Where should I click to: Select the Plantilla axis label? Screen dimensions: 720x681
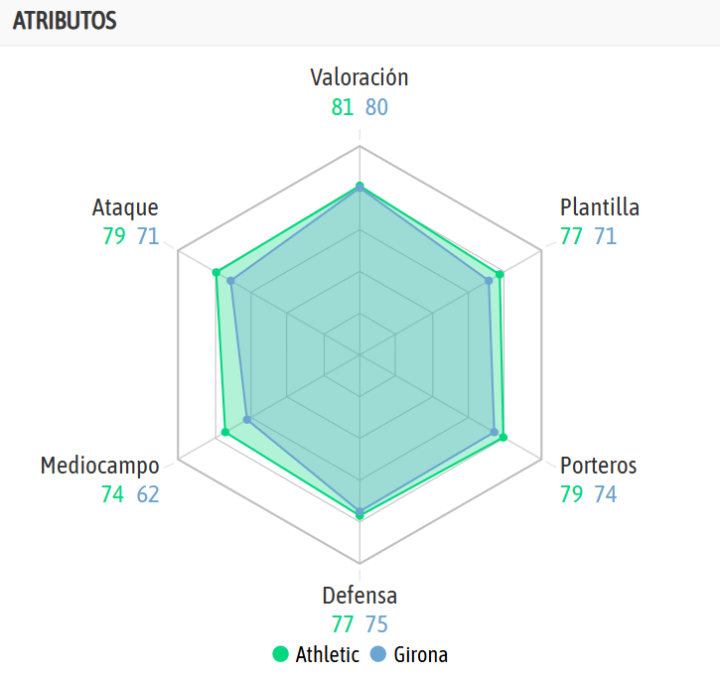[x=600, y=208]
